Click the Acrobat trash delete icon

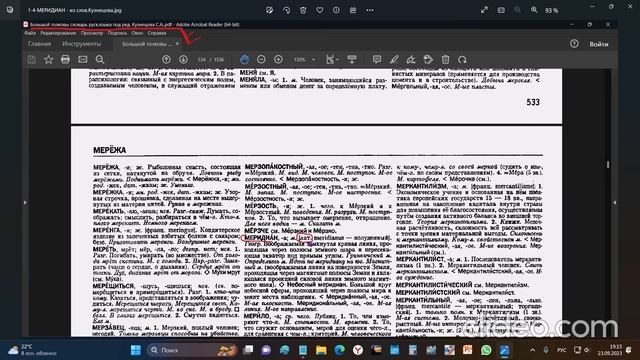click(x=445, y=60)
